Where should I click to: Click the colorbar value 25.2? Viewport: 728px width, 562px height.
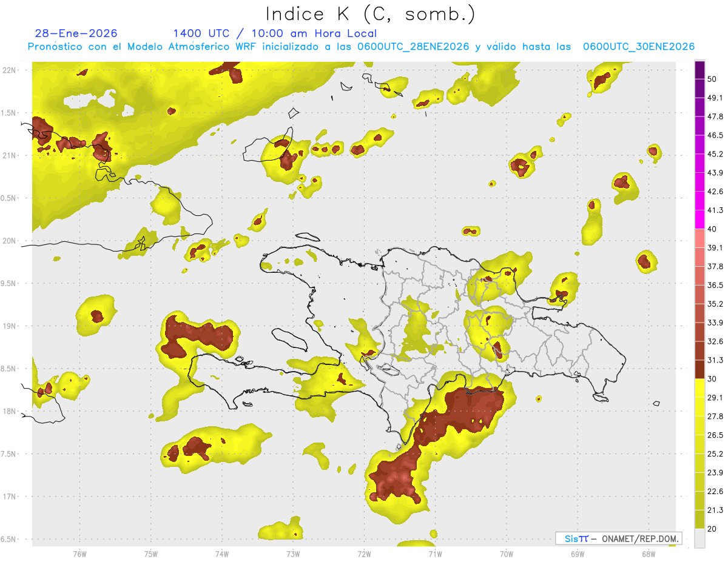pyautogui.click(x=715, y=454)
